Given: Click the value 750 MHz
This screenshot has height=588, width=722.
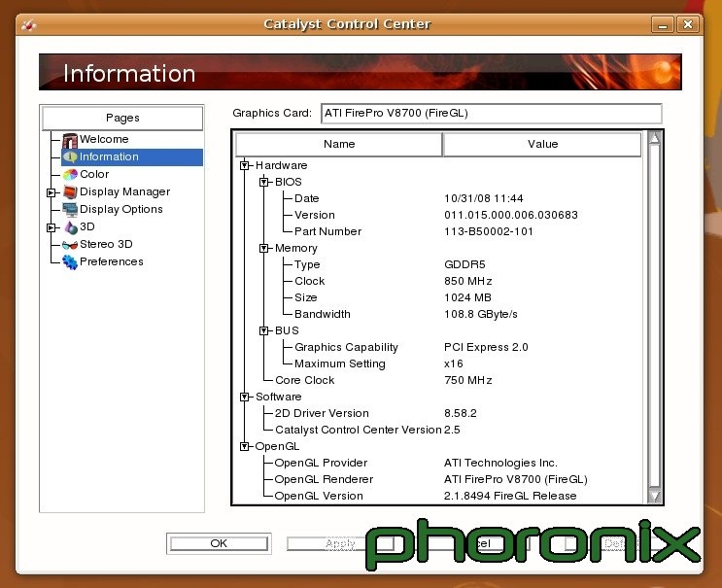Looking at the screenshot, I should pos(467,380).
